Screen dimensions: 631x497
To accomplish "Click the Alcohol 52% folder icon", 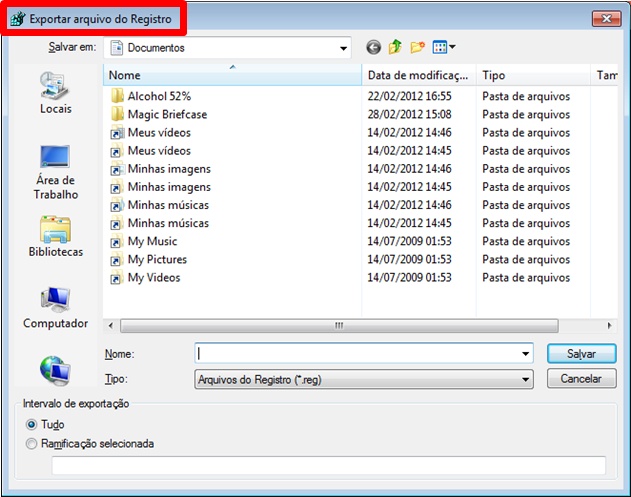I will click(117, 96).
